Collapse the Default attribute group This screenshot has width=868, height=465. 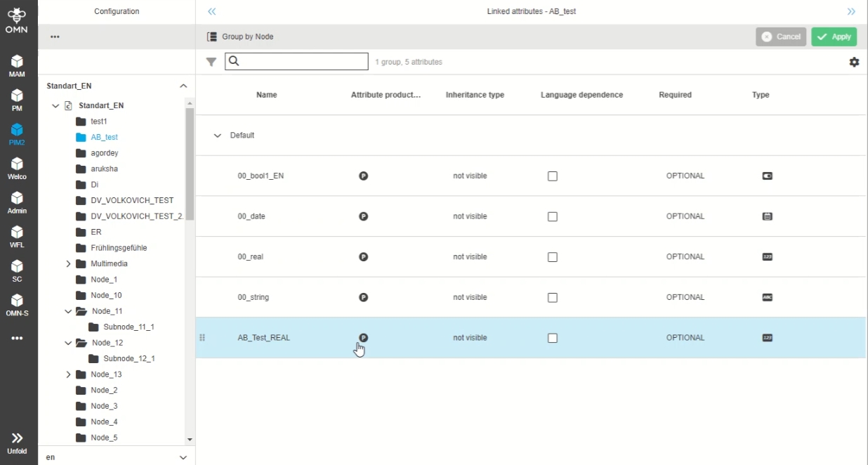(x=217, y=136)
